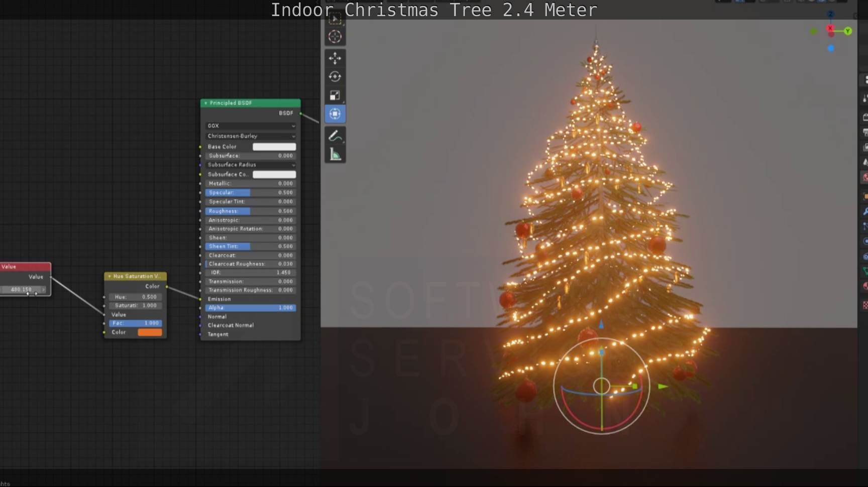Click the Metallic value field
This screenshot has height=487, width=868.
251,183
